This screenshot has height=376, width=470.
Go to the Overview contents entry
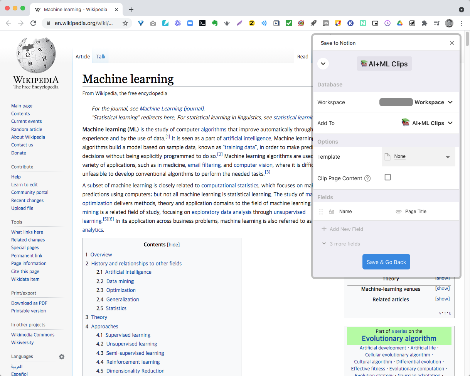tap(101, 254)
